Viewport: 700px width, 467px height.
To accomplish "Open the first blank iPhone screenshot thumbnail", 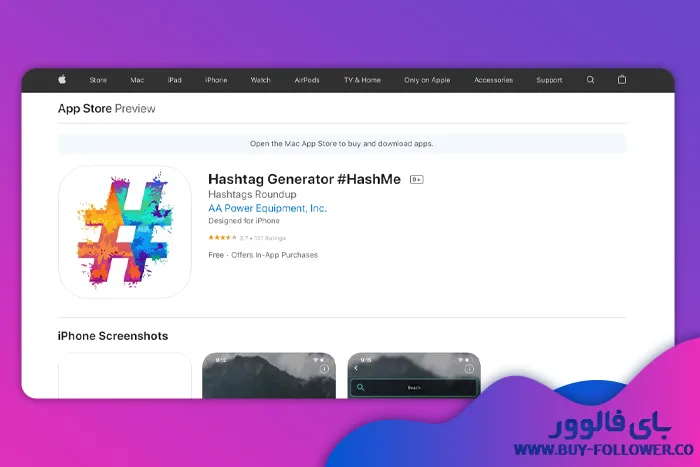I will (x=125, y=375).
